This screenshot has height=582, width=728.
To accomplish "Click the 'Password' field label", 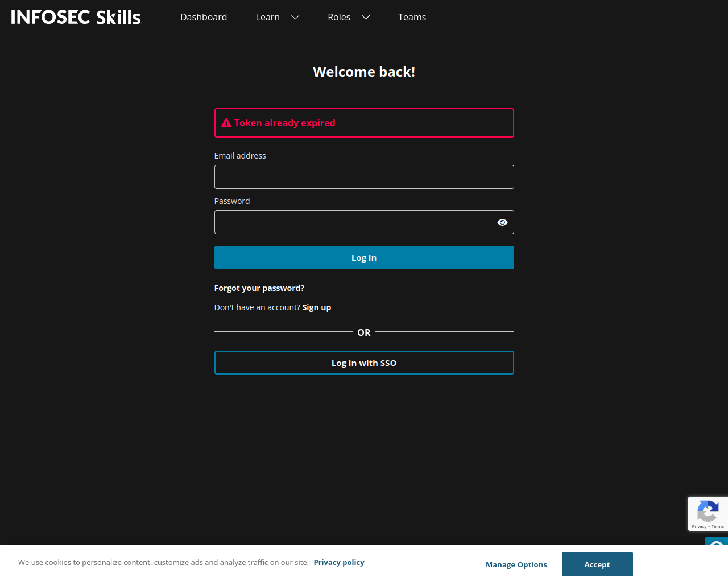I will coord(232,201).
